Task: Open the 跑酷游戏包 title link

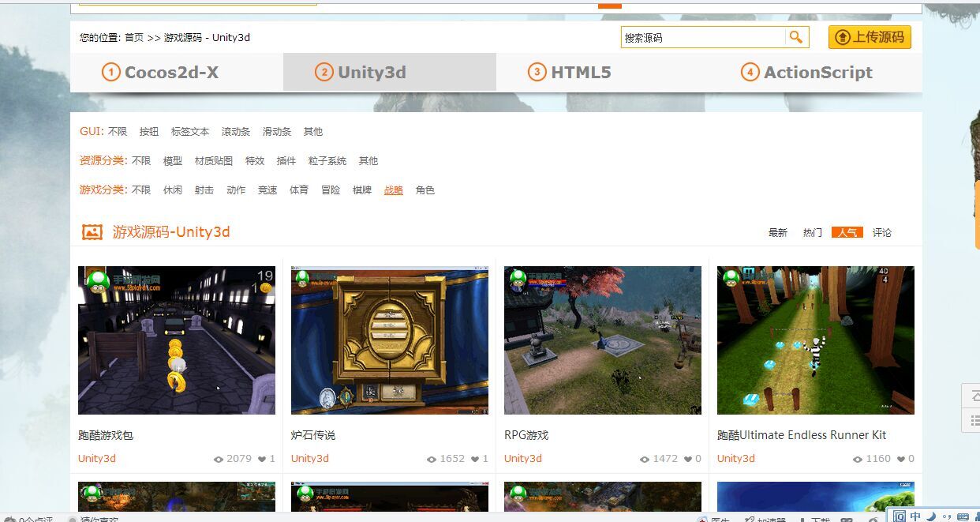Action: click(x=106, y=435)
